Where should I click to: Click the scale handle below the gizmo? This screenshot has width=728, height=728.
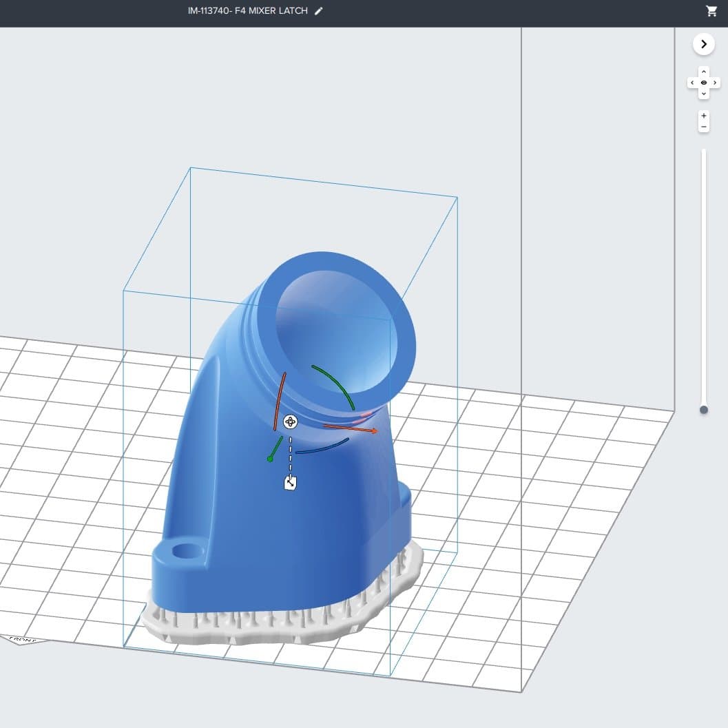pos(291,483)
